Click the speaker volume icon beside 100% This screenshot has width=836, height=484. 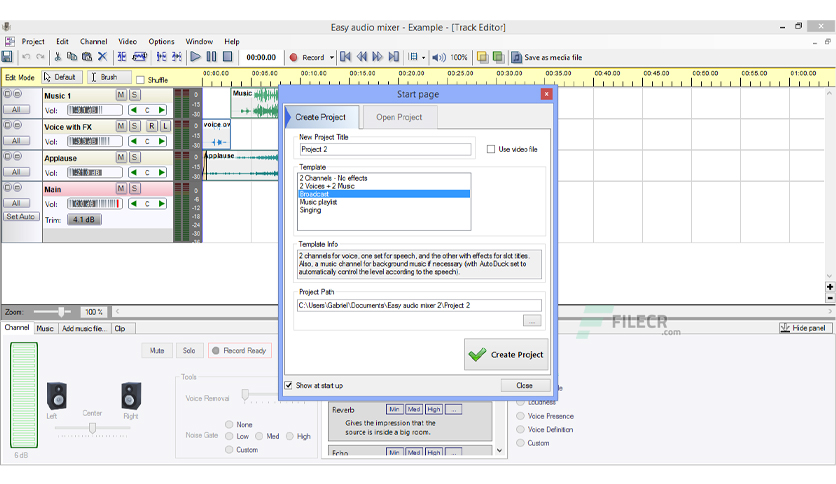pos(438,57)
